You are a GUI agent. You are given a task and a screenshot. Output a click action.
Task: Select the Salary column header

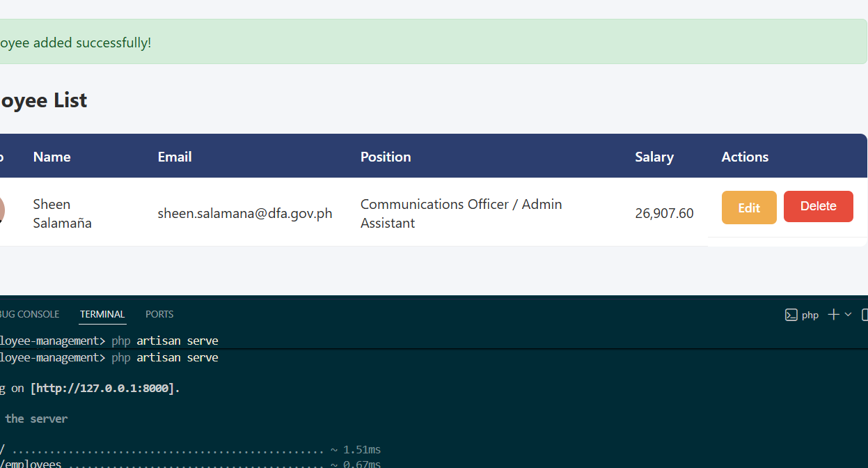pyautogui.click(x=654, y=157)
